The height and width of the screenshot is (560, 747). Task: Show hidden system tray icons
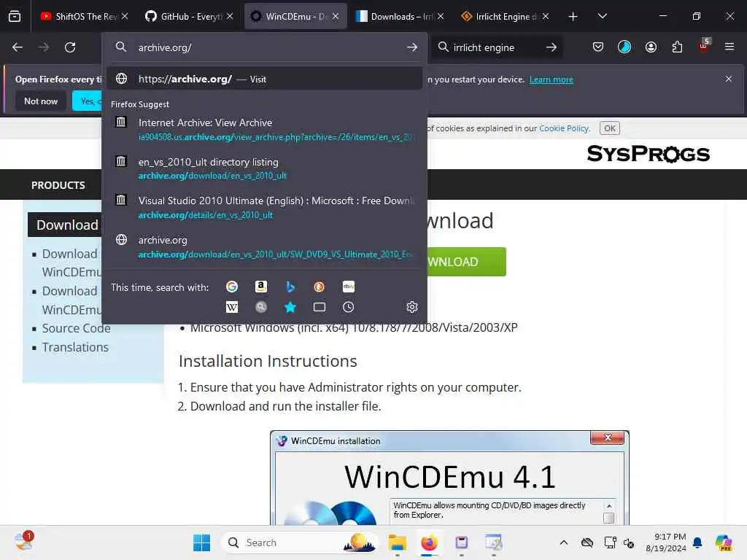click(x=564, y=542)
